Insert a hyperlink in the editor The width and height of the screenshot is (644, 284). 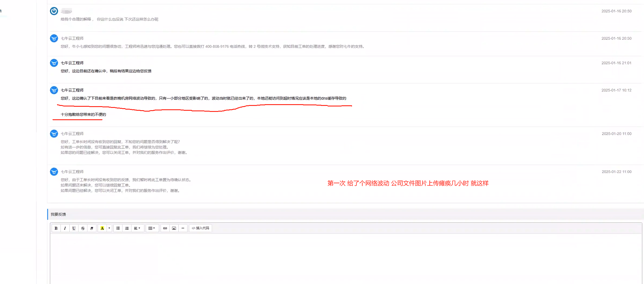pyautogui.click(x=165, y=228)
